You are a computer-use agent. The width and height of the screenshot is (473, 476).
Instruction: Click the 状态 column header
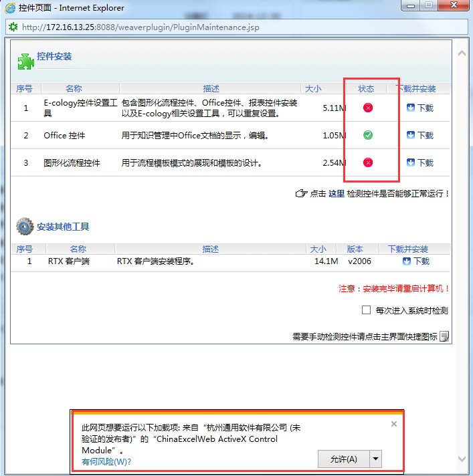[366, 88]
